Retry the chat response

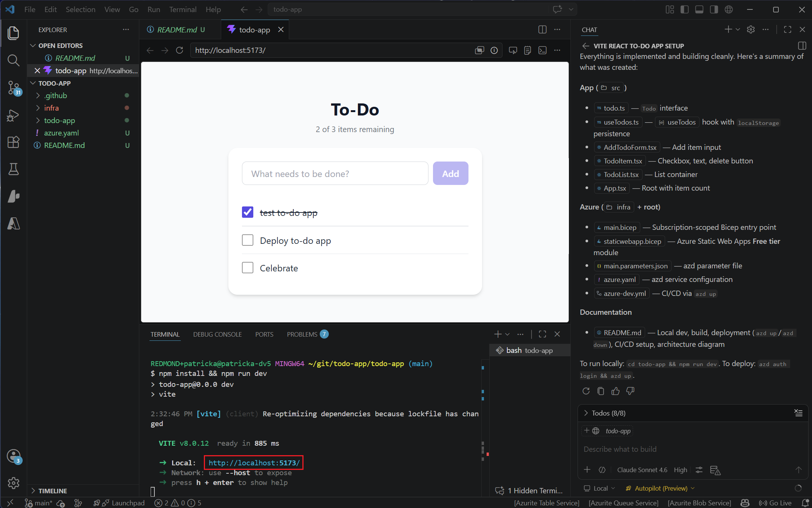point(586,391)
